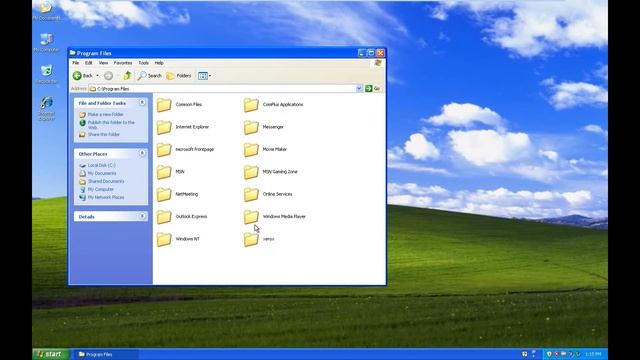Viewport: 640px width, 360px height.
Task: Click the system tray clock
Action: pyautogui.click(x=593, y=354)
